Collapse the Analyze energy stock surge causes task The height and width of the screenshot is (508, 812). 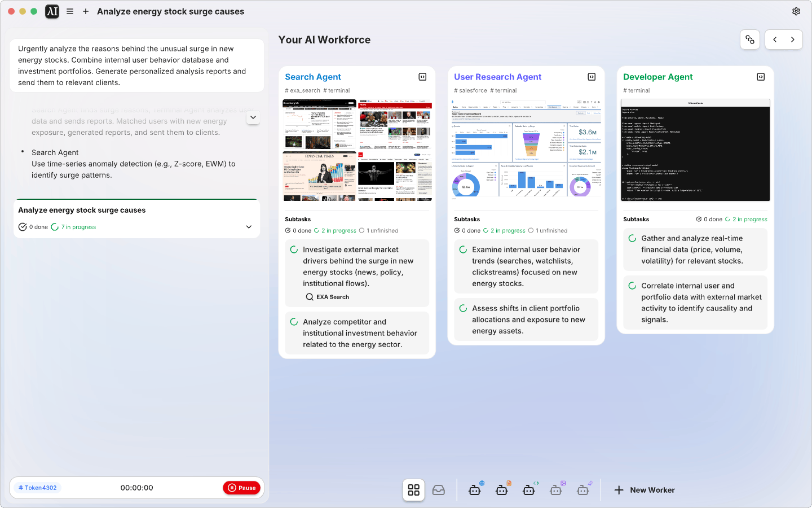[x=249, y=226]
